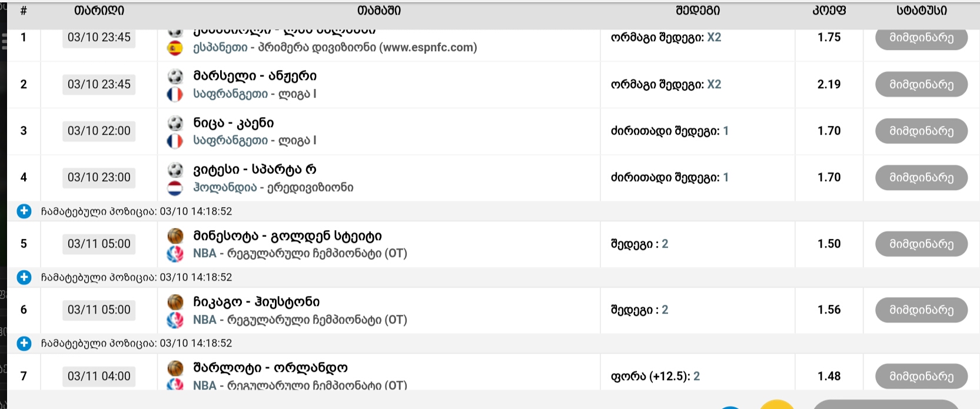The width and height of the screenshot is (980, 409).
Task: Click the Spain flag icon in row 1
Action: click(175, 48)
